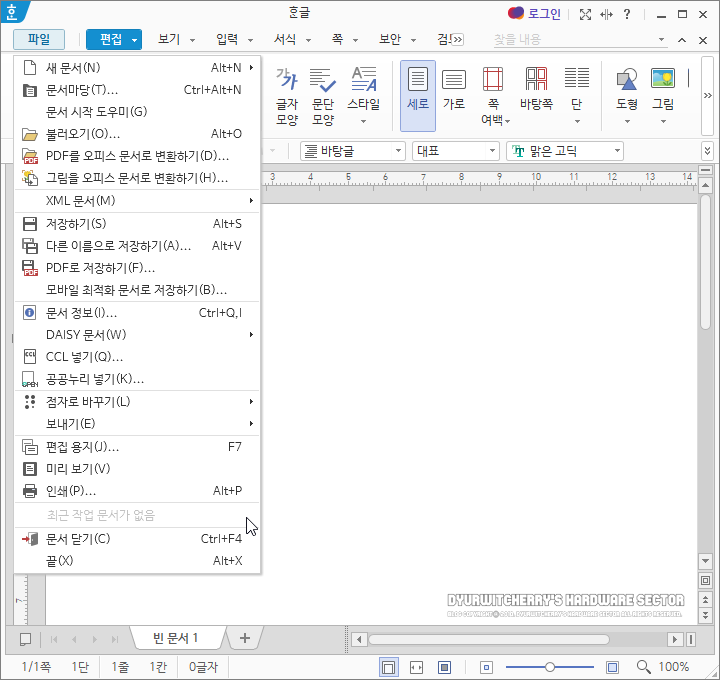Choose 불러오기(O)... to open a file
This screenshot has width=720, height=680.
click(137, 134)
